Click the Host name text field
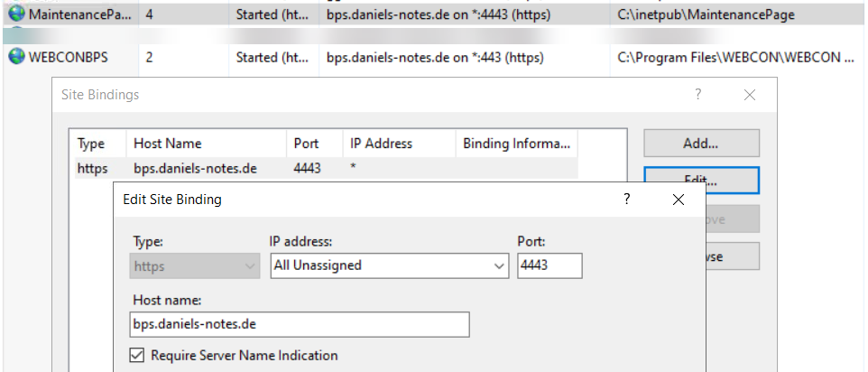The image size is (868, 372). pos(300,324)
